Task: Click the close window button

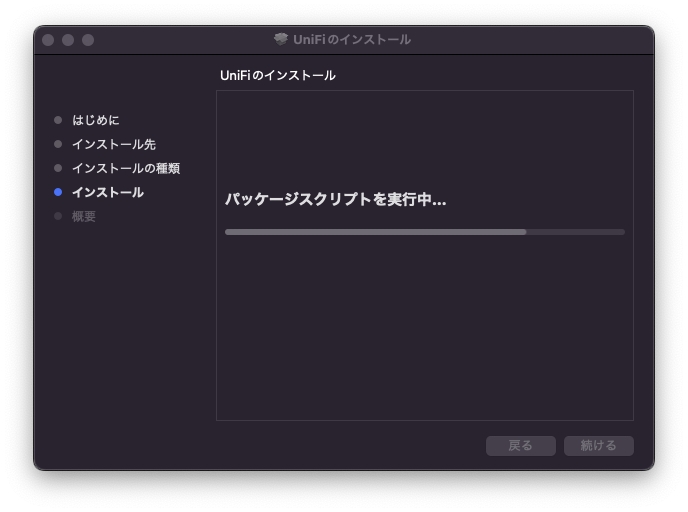Action: click(48, 40)
